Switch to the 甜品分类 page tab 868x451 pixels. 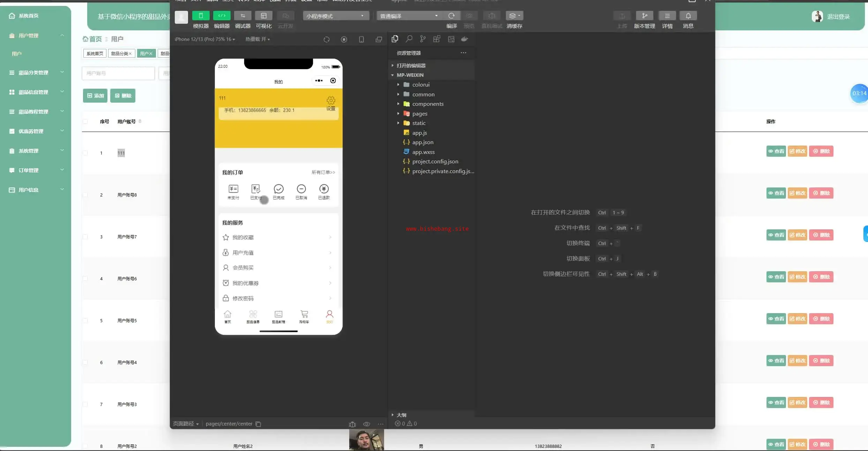(119, 53)
